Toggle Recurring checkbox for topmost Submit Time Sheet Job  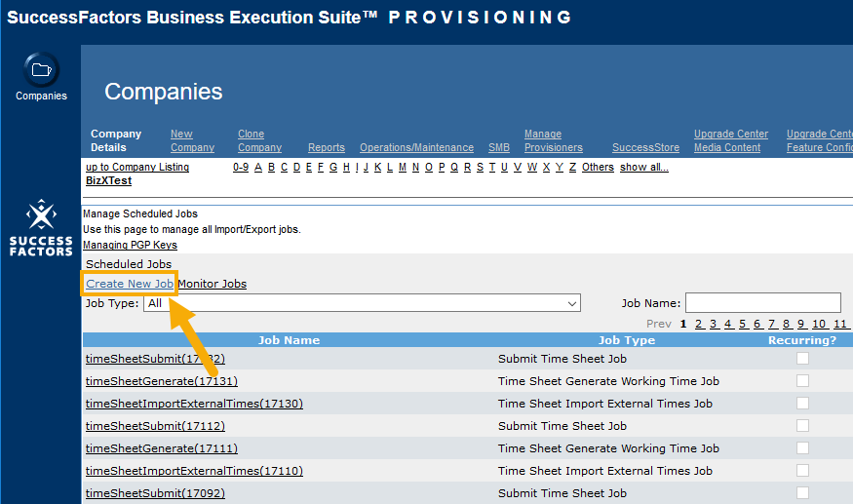(x=802, y=358)
